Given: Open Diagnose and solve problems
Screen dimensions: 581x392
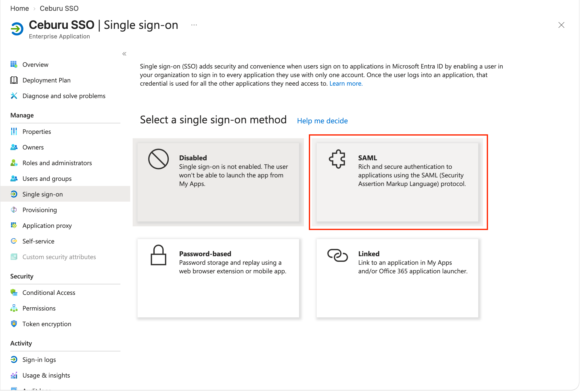Looking at the screenshot, I should 66,96.
